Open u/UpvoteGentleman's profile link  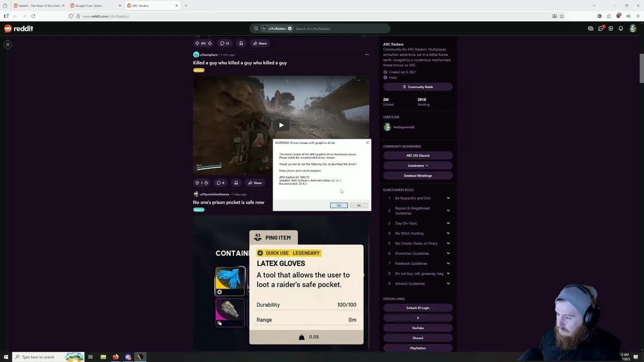point(214,194)
